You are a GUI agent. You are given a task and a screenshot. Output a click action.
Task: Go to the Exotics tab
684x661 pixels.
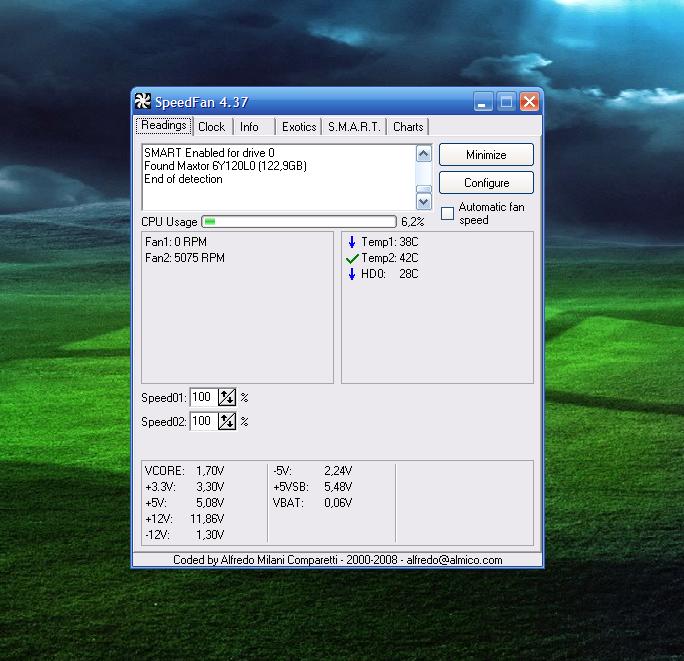[x=298, y=127]
